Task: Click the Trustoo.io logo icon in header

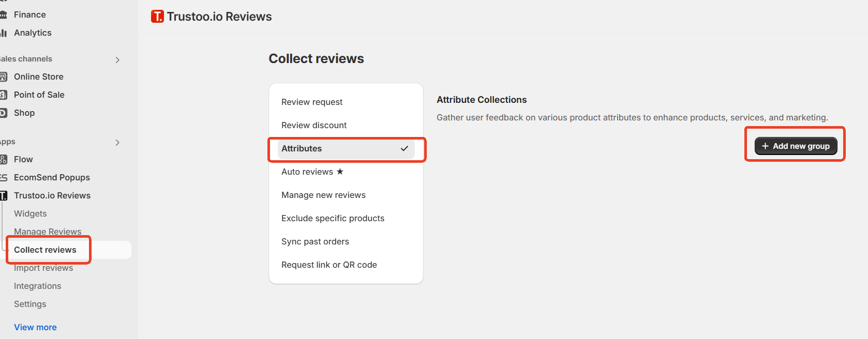Action: pyautogui.click(x=157, y=17)
